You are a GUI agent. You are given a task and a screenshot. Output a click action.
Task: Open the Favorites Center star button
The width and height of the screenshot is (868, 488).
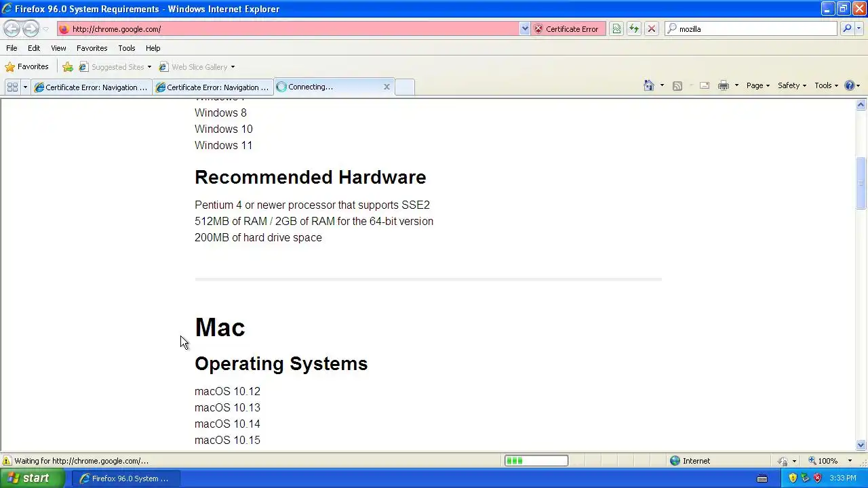pos(26,67)
